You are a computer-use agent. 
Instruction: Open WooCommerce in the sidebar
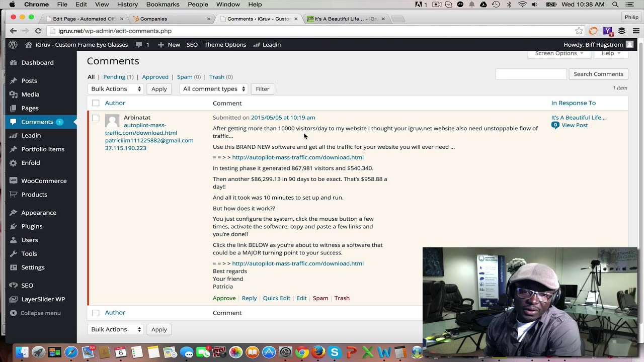coord(44,181)
